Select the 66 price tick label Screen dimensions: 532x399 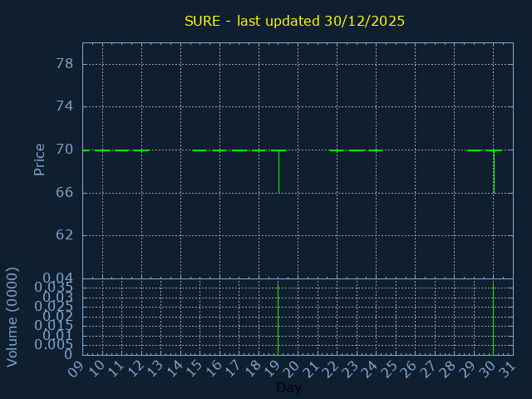click(66, 192)
